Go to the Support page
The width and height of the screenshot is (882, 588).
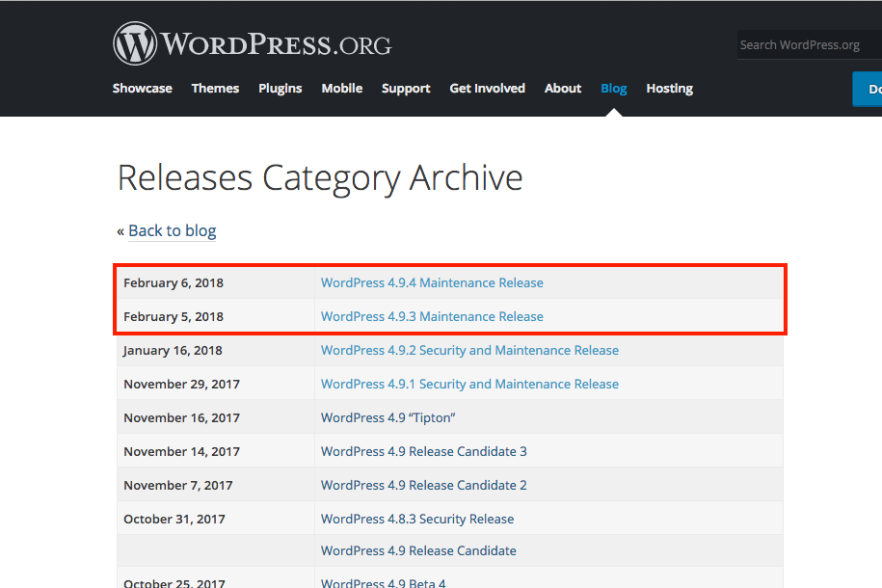(x=406, y=89)
